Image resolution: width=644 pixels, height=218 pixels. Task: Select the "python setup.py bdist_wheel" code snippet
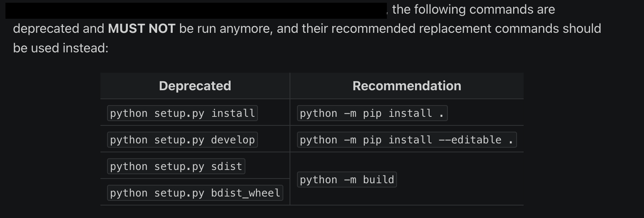(195, 193)
